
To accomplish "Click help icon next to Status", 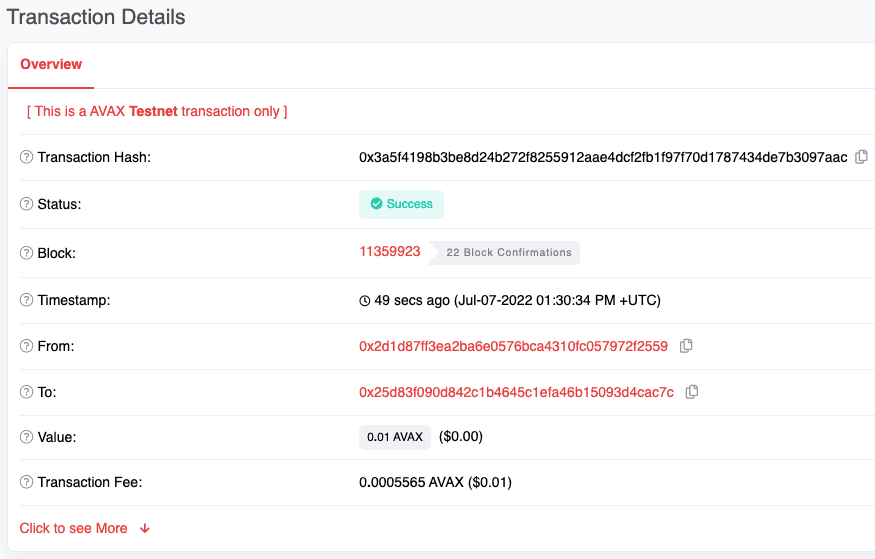I will (27, 204).
